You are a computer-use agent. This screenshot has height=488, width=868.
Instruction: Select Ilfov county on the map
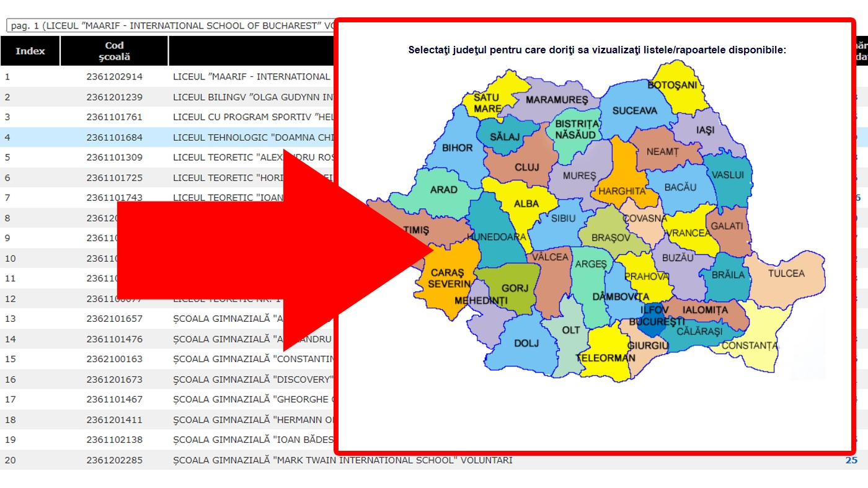(655, 309)
